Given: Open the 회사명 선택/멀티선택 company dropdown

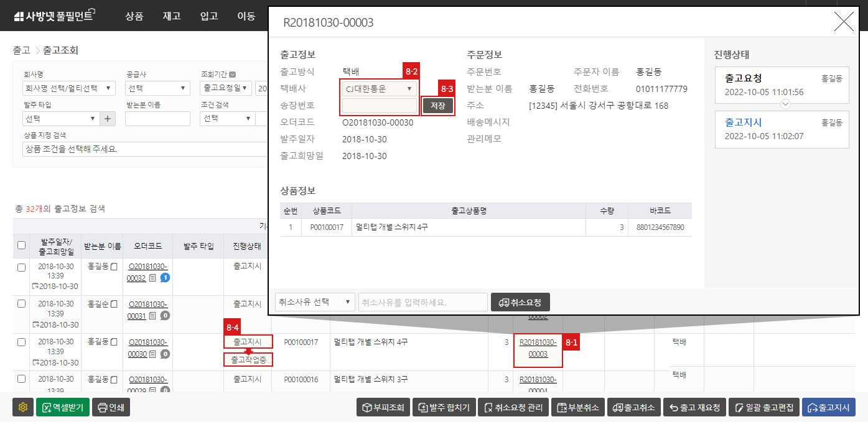Looking at the screenshot, I should point(68,88).
